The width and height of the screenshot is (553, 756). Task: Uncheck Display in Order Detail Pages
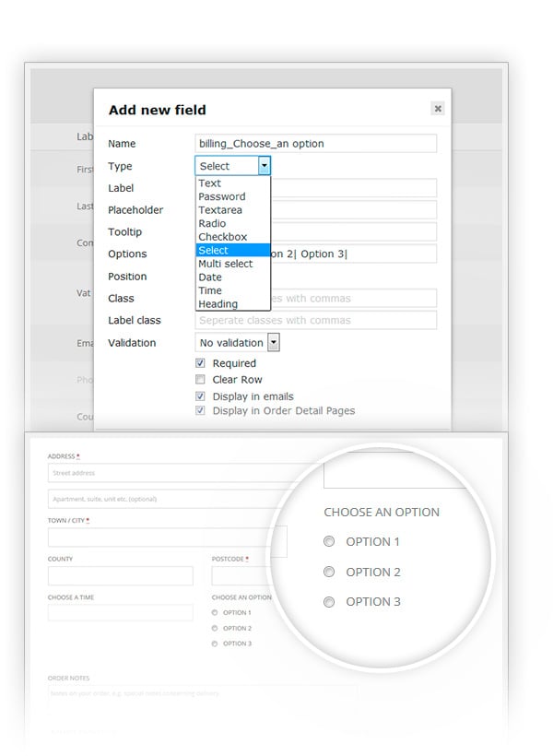(200, 411)
